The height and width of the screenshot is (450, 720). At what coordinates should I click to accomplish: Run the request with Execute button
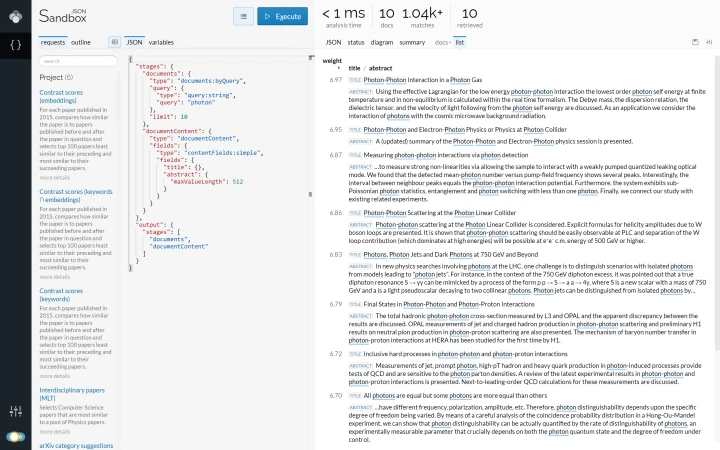pos(282,17)
